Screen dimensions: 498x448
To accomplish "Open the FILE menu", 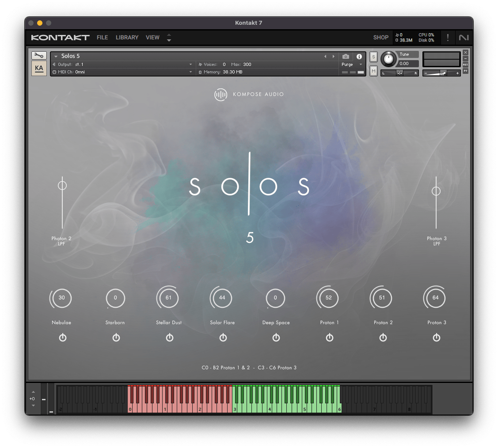I will click(x=102, y=38).
